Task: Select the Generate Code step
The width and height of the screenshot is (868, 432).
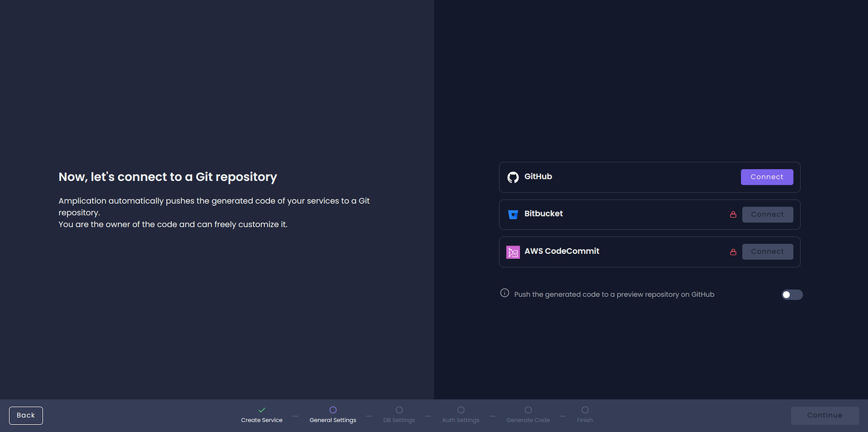Action: [x=528, y=415]
